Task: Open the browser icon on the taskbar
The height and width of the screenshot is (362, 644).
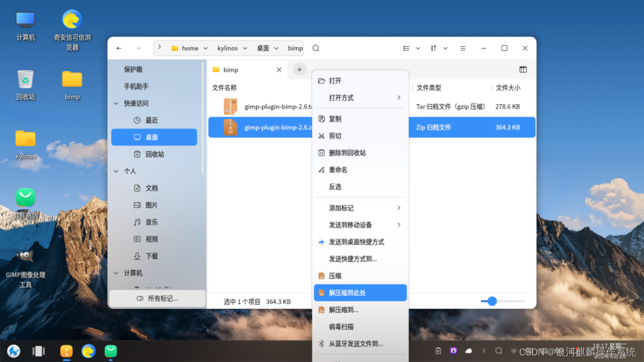Action: point(89,351)
